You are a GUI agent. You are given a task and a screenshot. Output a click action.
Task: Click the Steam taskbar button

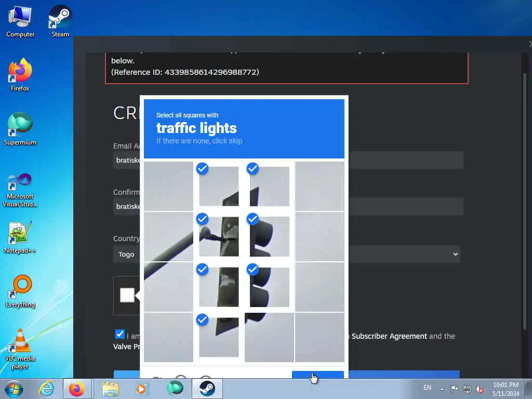click(x=207, y=389)
